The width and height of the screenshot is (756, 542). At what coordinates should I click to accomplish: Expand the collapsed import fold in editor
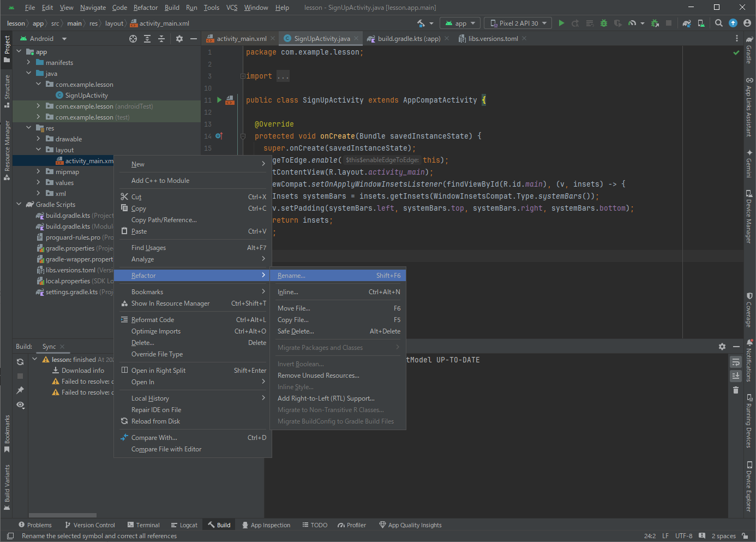243,76
